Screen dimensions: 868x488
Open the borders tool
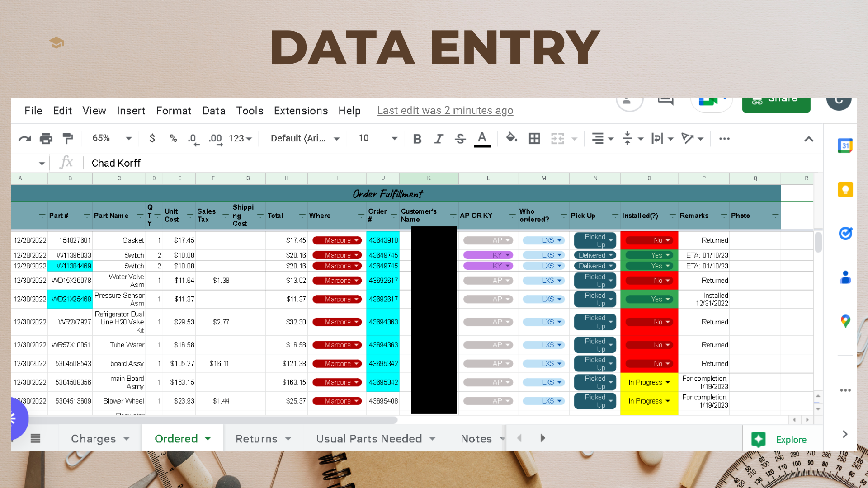(x=534, y=139)
